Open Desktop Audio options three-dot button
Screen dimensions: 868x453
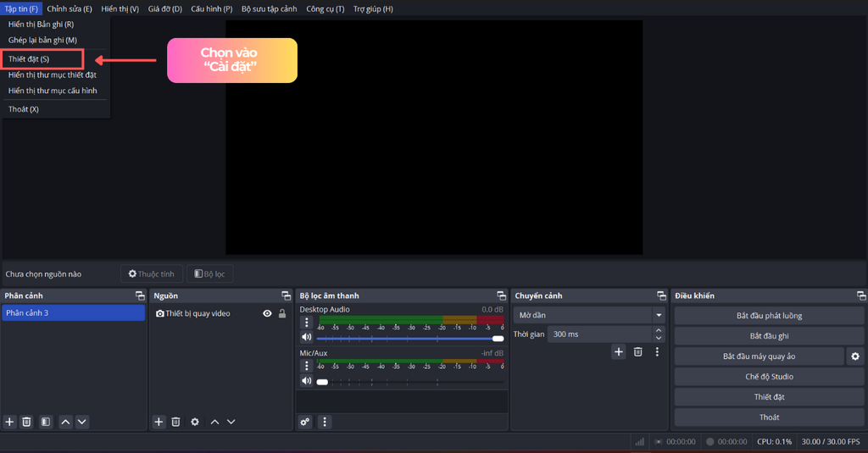tap(307, 323)
